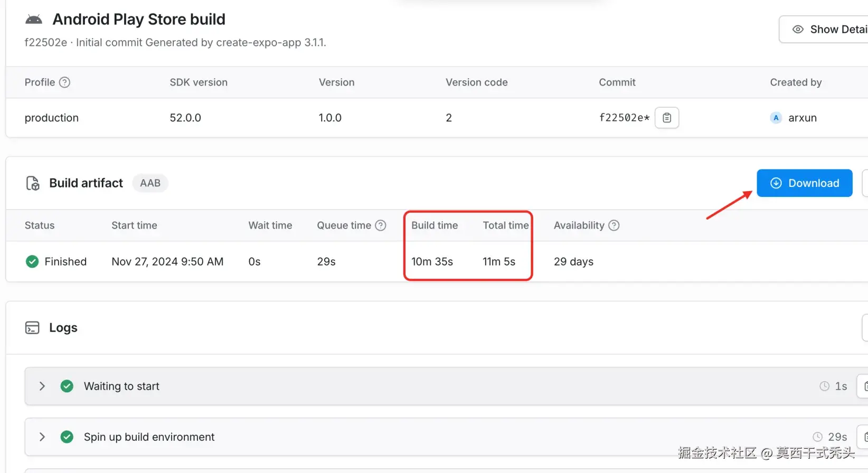Click the AAB badge
Screen dimensions: 868x473
pyautogui.click(x=150, y=183)
